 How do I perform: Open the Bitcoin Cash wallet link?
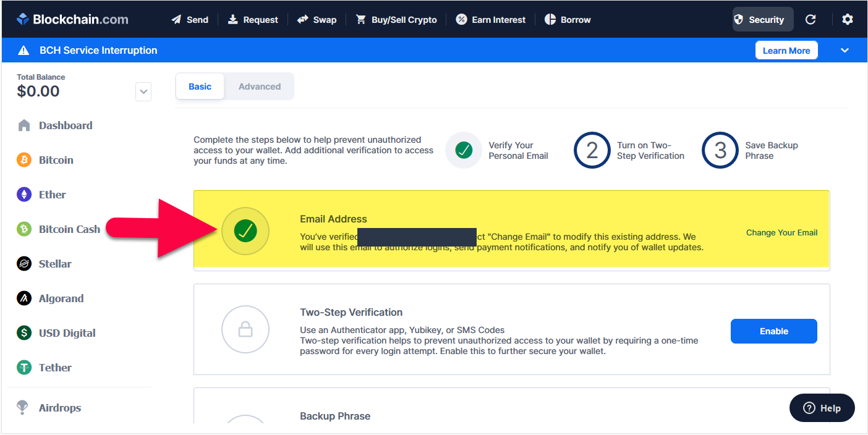(x=69, y=229)
